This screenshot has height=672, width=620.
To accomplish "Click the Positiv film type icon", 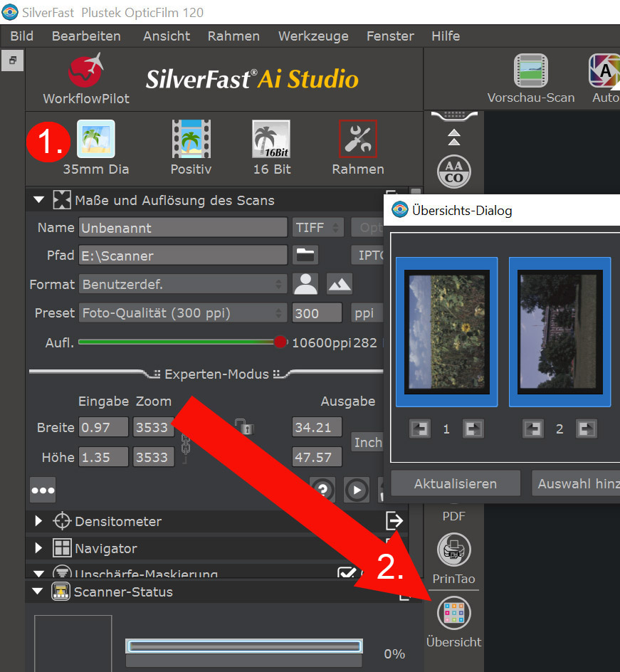I will (191, 140).
